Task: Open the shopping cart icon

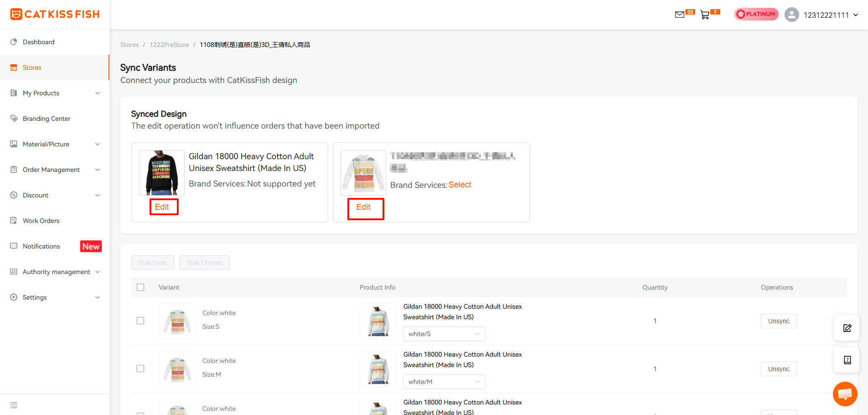Action: pos(705,15)
